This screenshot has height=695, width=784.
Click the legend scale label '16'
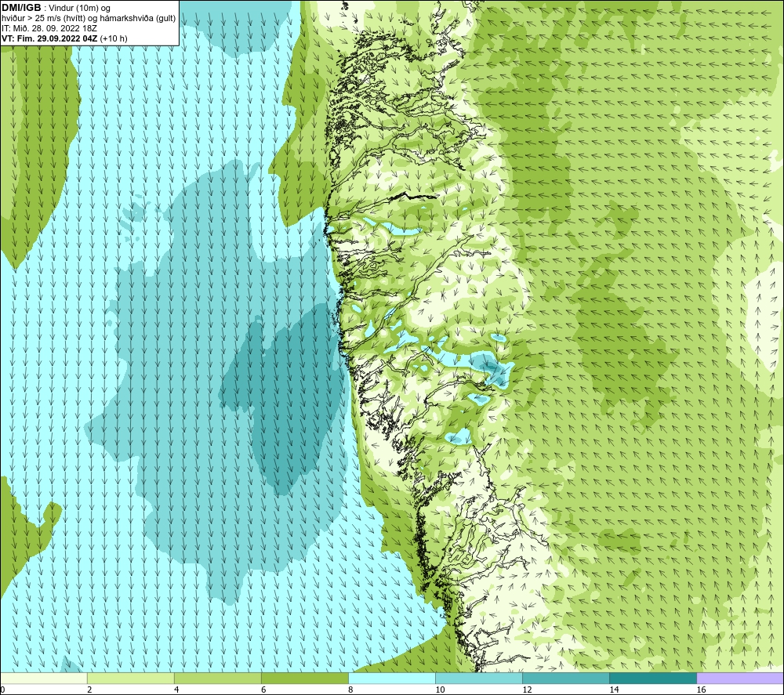pos(700,690)
